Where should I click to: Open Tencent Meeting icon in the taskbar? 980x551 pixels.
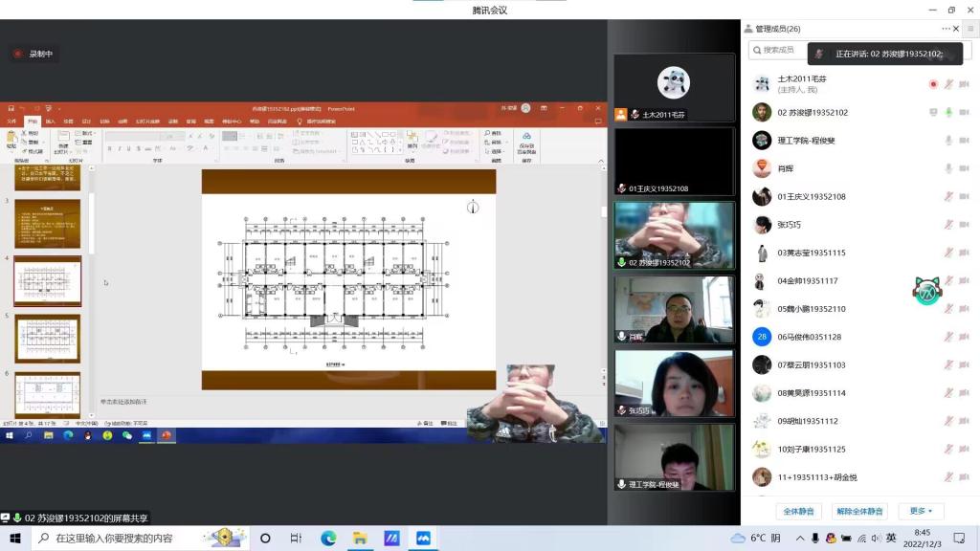[x=423, y=538]
